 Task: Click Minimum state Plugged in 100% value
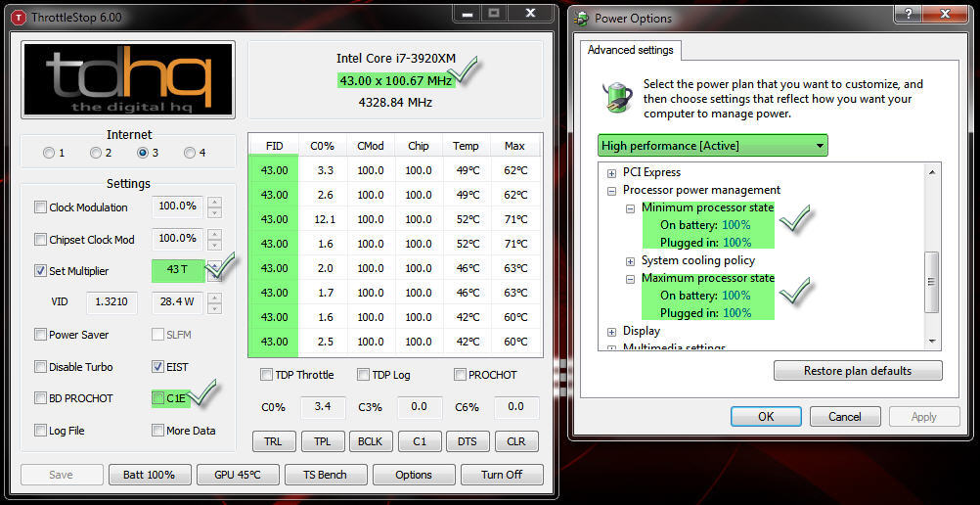point(736,243)
